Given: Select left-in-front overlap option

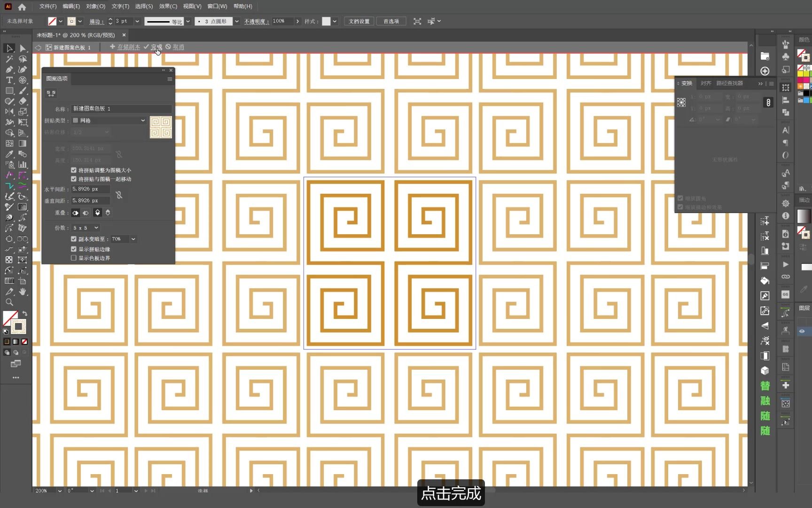Looking at the screenshot, I should (75, 213).
